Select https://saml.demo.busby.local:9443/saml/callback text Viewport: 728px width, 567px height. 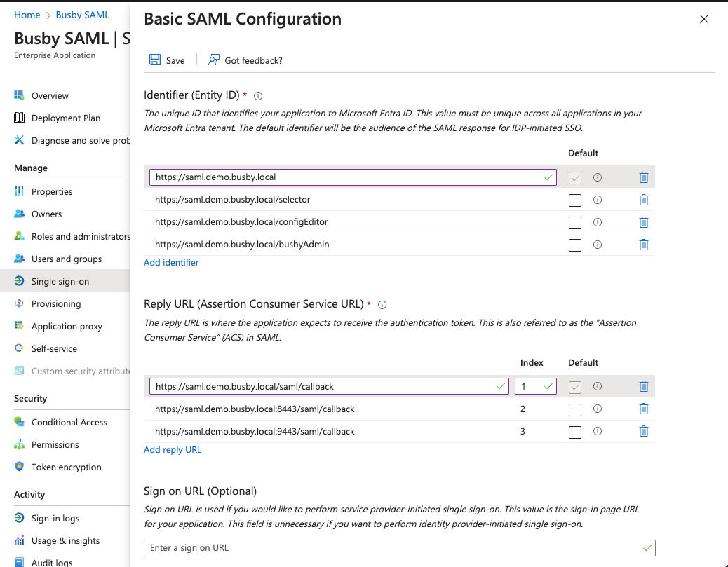(255, 432)
